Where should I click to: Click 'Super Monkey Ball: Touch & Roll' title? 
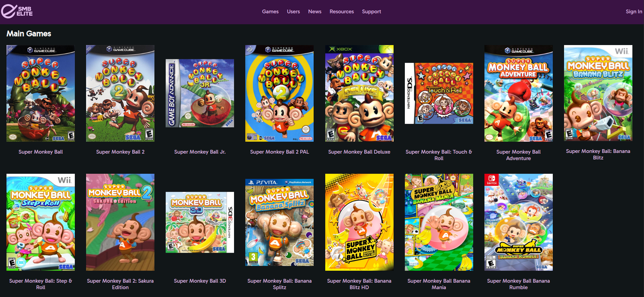[x=439, y=155]
